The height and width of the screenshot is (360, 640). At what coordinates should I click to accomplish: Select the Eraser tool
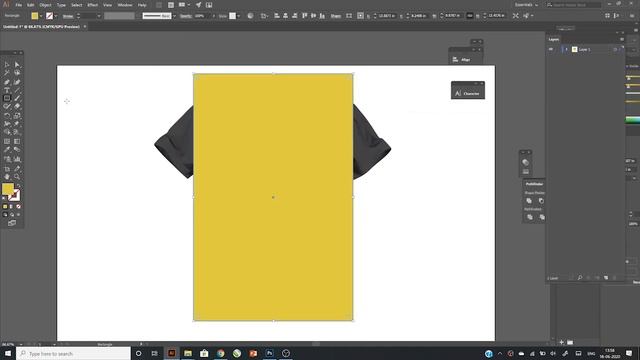click(17, 106)
